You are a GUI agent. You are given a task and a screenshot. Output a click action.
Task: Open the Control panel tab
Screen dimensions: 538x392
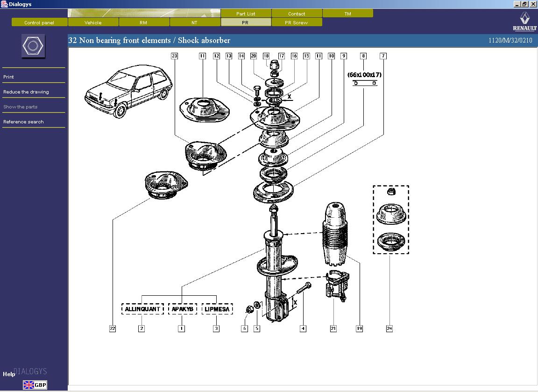(x=39, y=22)
